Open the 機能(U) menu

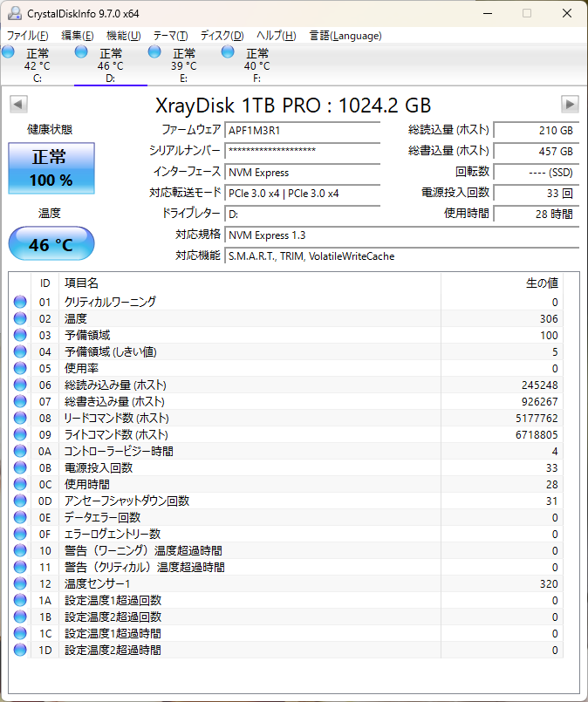coord(124,36)
